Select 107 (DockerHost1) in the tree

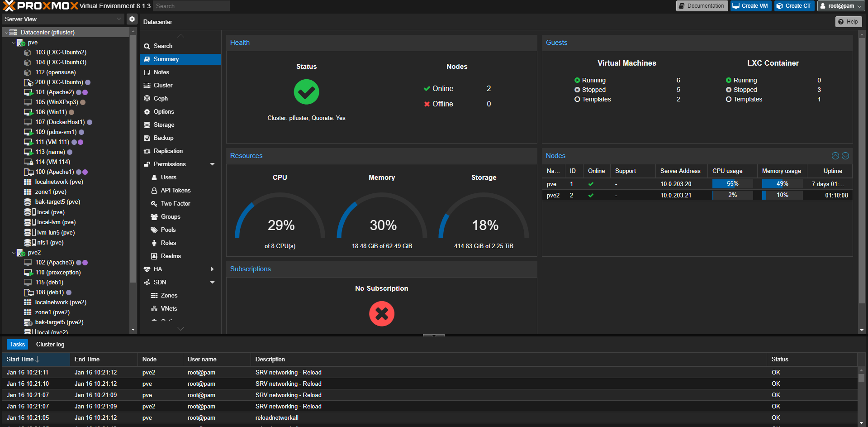[x=66, y=122]
